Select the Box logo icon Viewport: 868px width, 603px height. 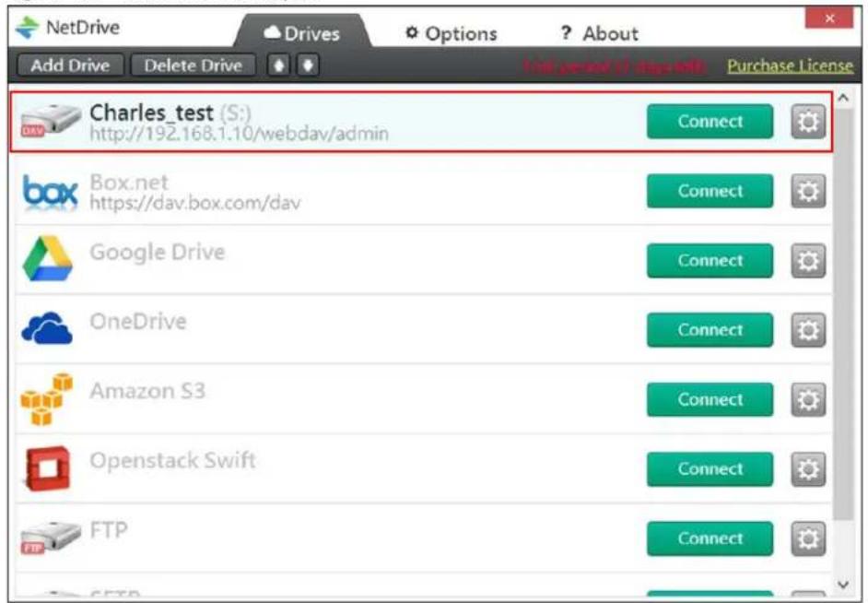50,192
